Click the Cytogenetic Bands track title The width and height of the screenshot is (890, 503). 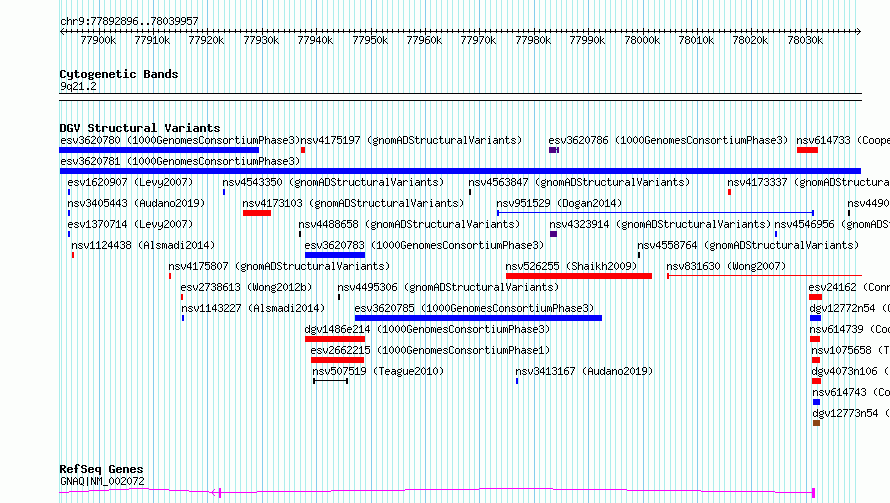coord(119,74)
